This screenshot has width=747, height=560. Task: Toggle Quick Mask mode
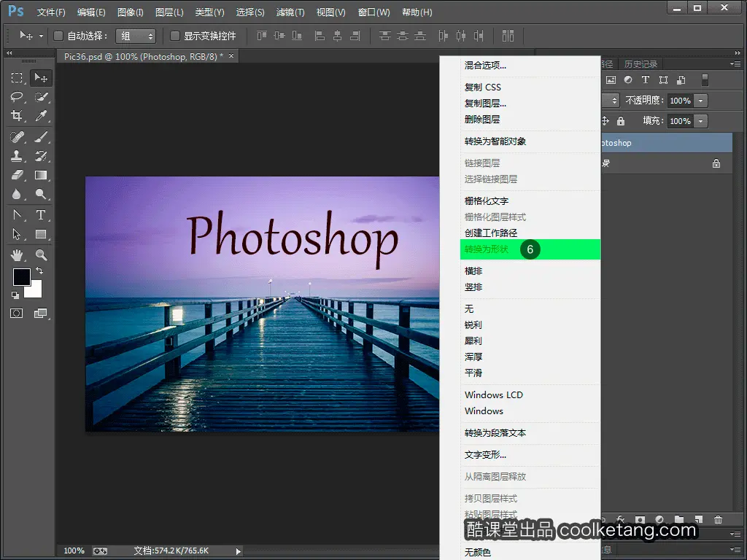click(17, 313)
